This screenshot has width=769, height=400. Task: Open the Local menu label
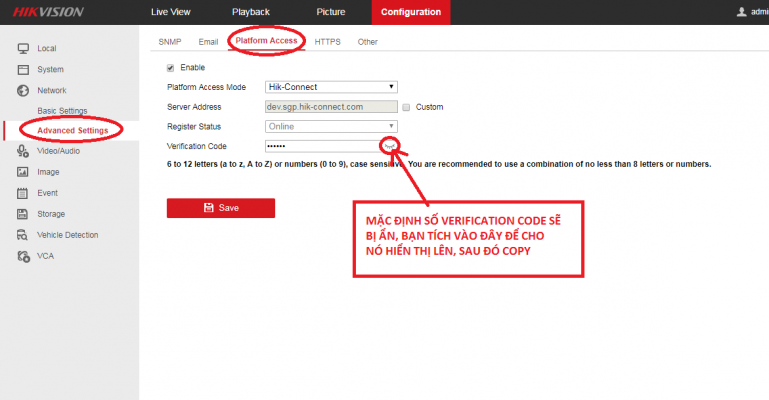click(x=47, y=49)
